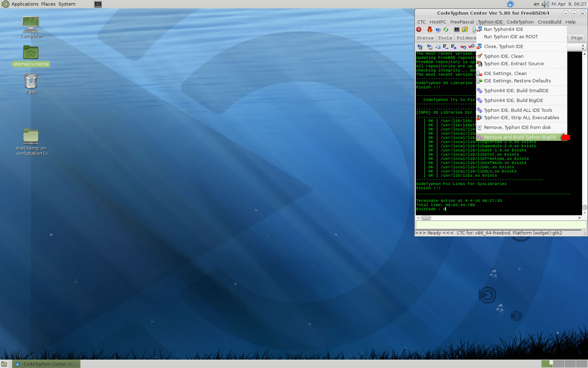Open terminal via CTC toolbar terminal icon

point(457,29)
